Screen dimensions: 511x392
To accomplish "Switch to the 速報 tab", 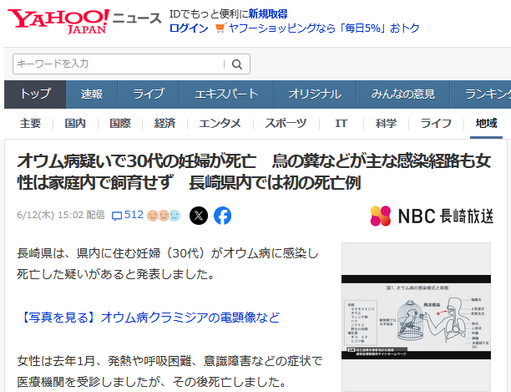I will [x=92, y=94].
